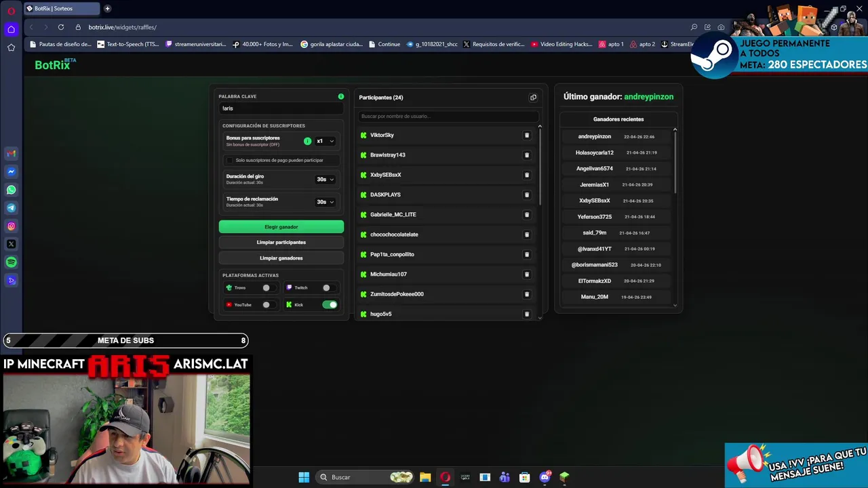Open 'Pautas de diseño' bookmark
This screenshot has height=488, width=868.
point(60,44)
